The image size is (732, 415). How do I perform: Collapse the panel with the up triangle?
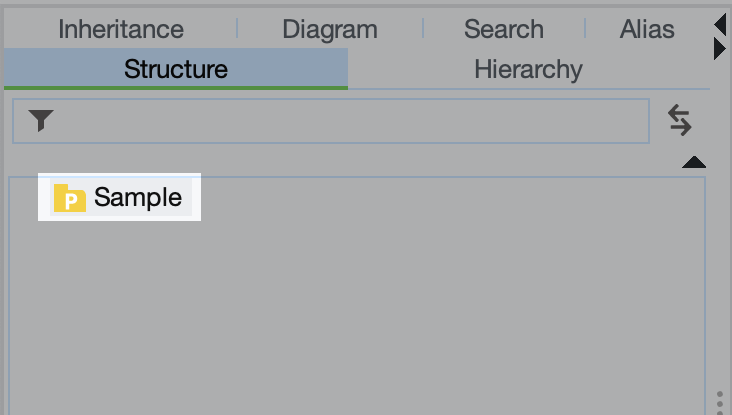pos(694,162)
